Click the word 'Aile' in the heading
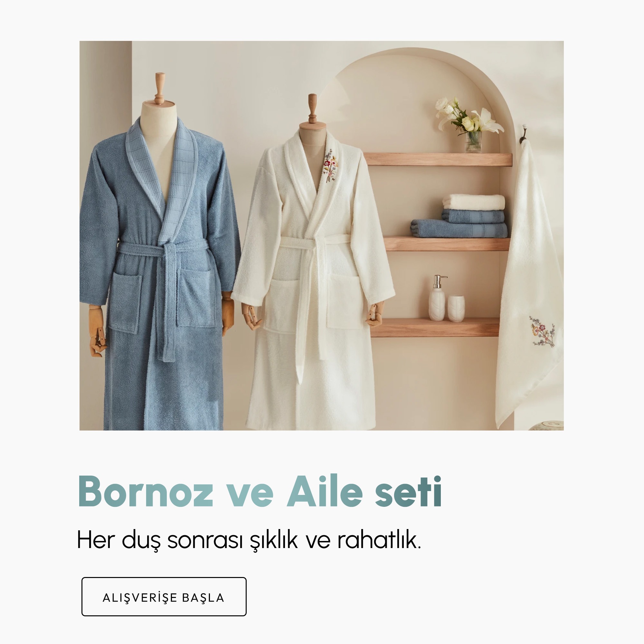This screenshot has width=644, height=644. click(325, 491)
